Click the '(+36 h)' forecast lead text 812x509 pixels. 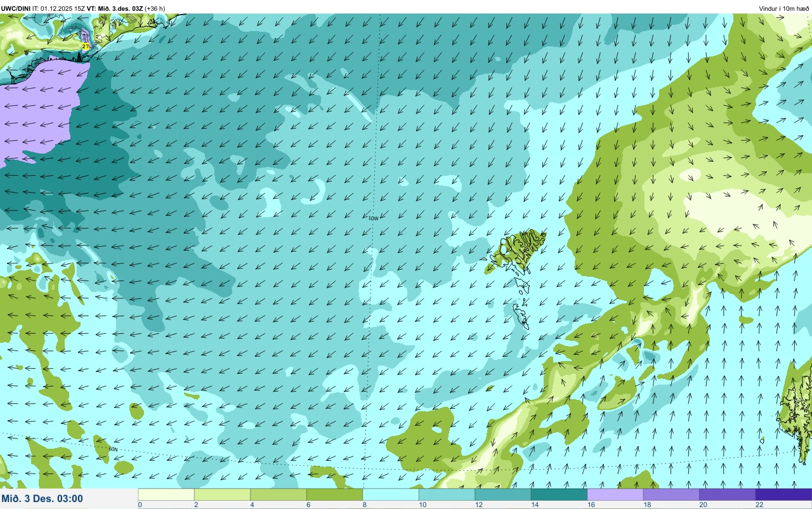tap(155, 8)
